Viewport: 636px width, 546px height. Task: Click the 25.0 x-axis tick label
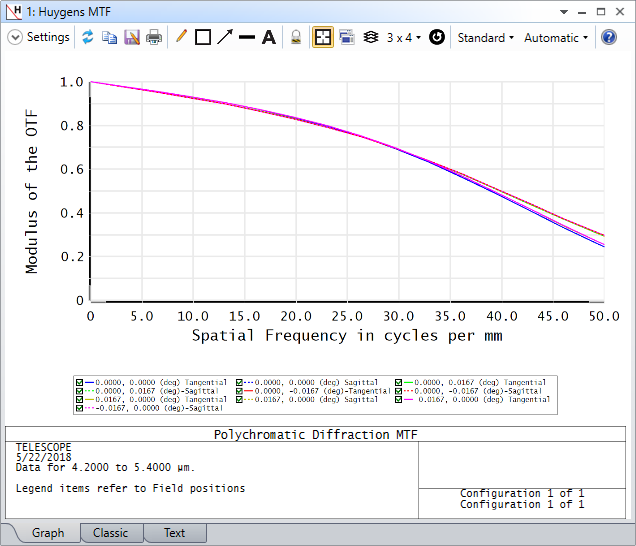(x=347, y=316)
